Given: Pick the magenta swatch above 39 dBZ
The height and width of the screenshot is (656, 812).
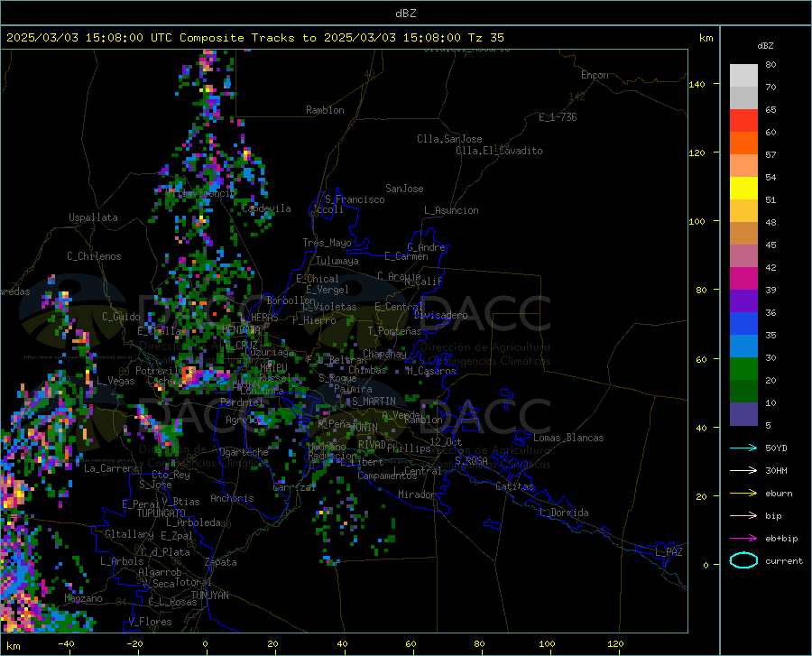Looking at the screenshot, I should (743, 279).
